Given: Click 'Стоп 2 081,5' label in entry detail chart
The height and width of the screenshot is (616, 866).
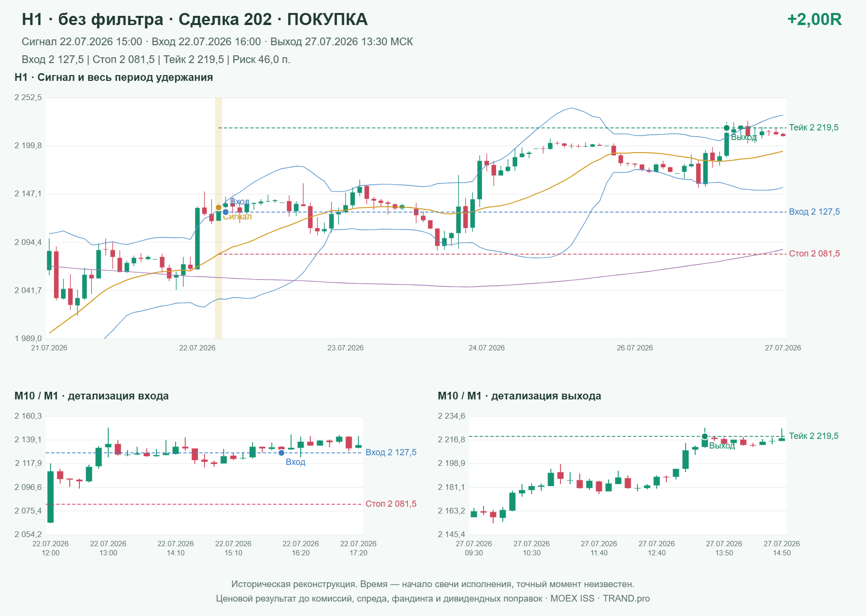Looking at the screenshot, I should (x=391, y=504).
